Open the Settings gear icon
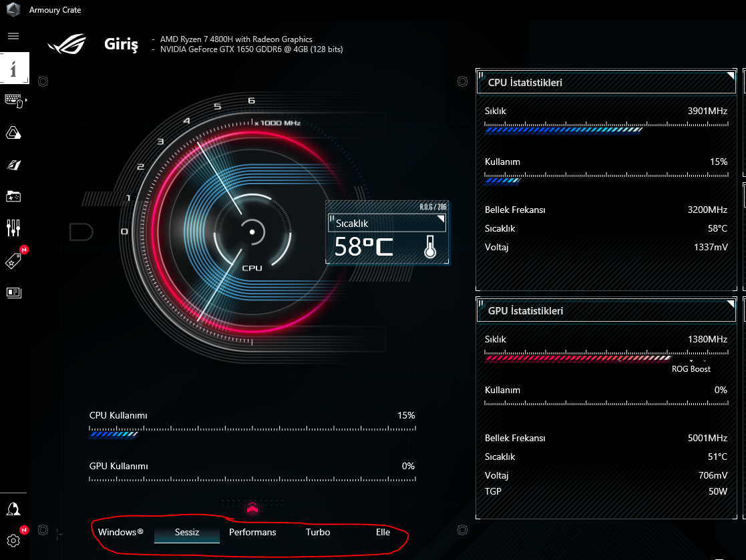The height and width of the screenshot is (560, 746). pos(13,541)
